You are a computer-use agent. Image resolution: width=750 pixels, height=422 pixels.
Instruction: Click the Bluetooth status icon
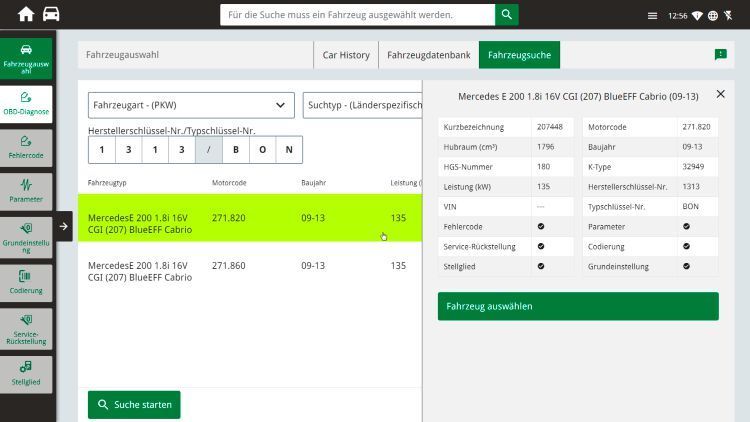(x=728, y=16)
